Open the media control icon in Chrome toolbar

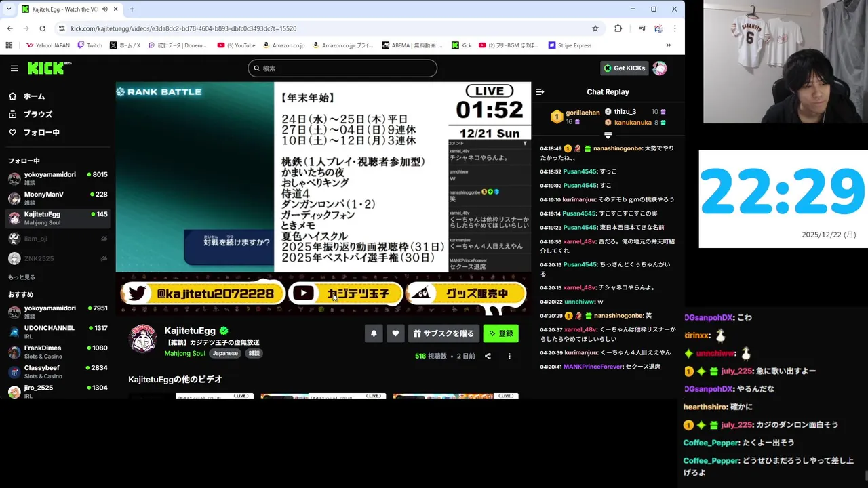642,28
